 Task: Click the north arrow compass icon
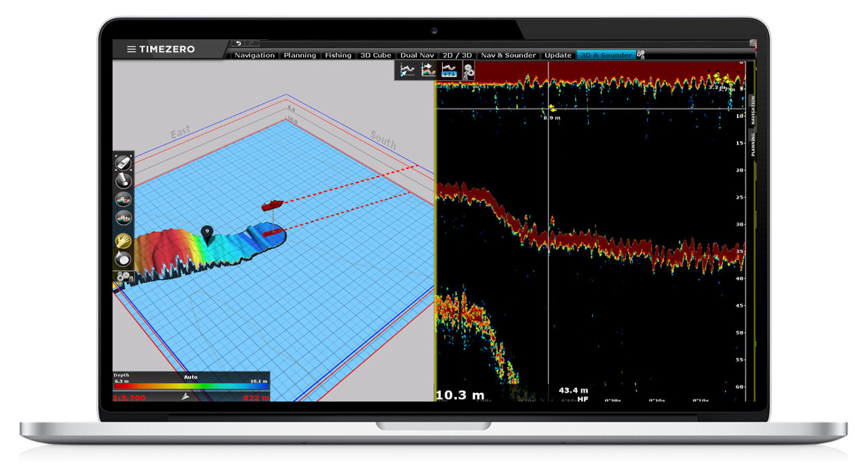[186, 397]
